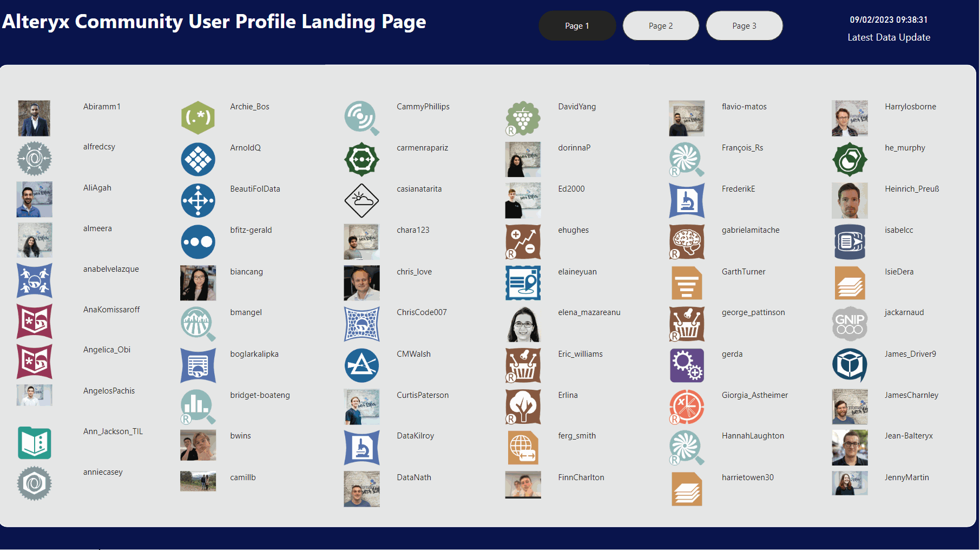
Task: Click the username JennyMartin
Action: tap(907, 477)
